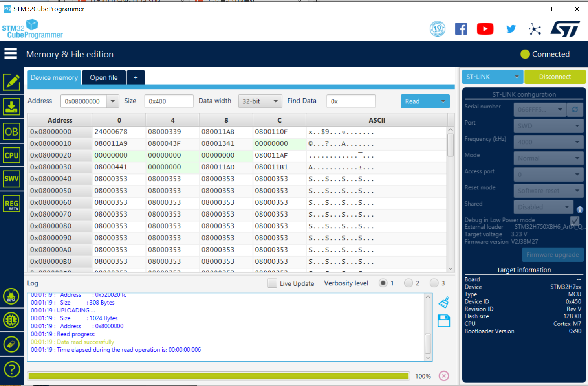Select cell 0800043F in row 0x08000010

pyautogui.click(x=172, y=143)
